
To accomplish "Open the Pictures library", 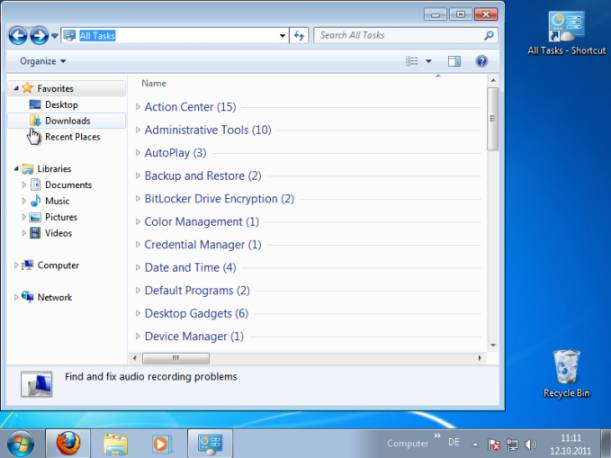I will 61,217.
